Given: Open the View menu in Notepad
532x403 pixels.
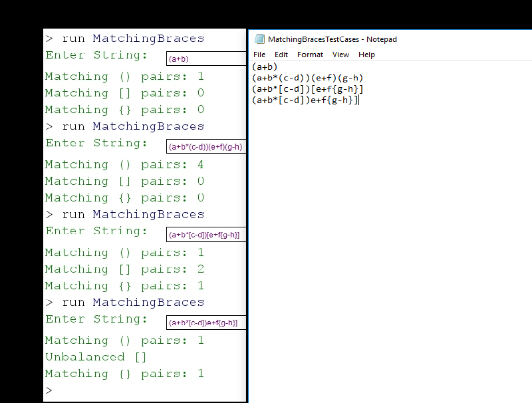Looking at the screenshot, I should point(340,55).
